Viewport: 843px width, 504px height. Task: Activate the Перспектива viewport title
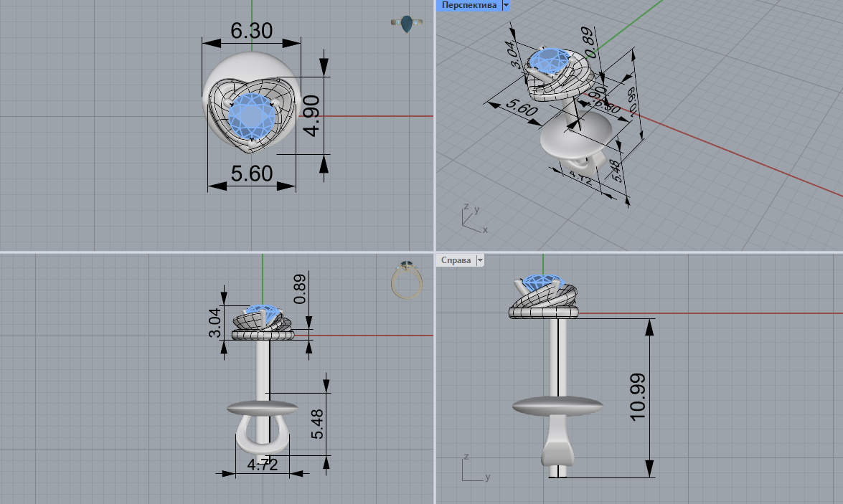point(468,5)
